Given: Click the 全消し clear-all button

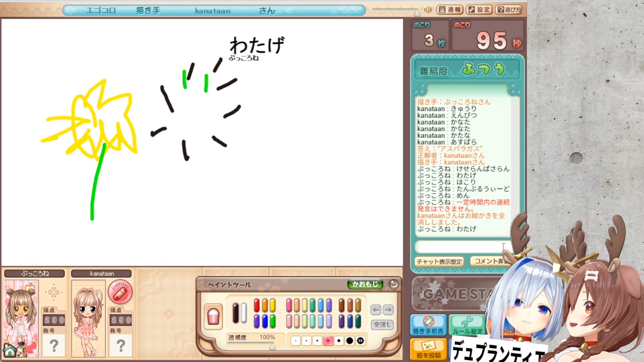Looking at the screenshot, I should pyautogui.click(x=382, y=324).
